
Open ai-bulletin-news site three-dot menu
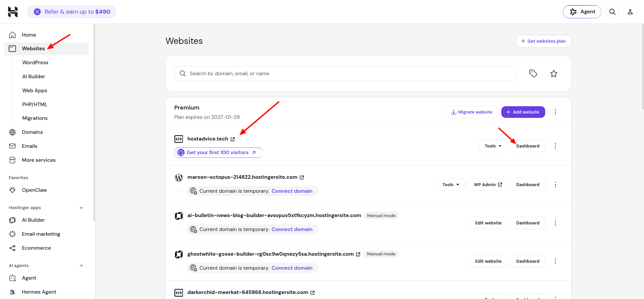555,223
